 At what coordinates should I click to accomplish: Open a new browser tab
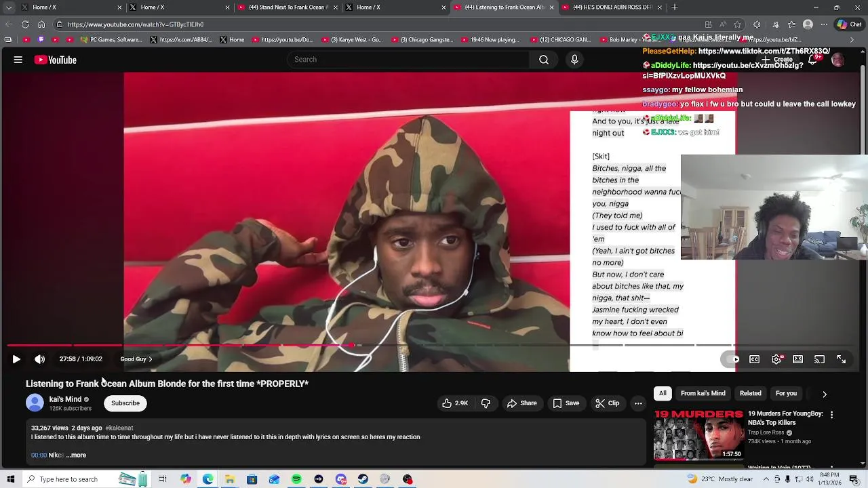pos(674,7)
